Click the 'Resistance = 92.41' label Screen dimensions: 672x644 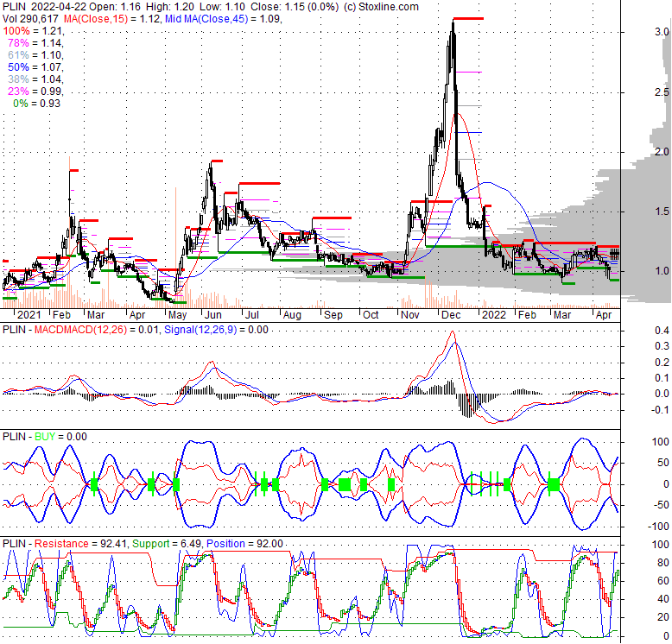(x=80, y=544)
